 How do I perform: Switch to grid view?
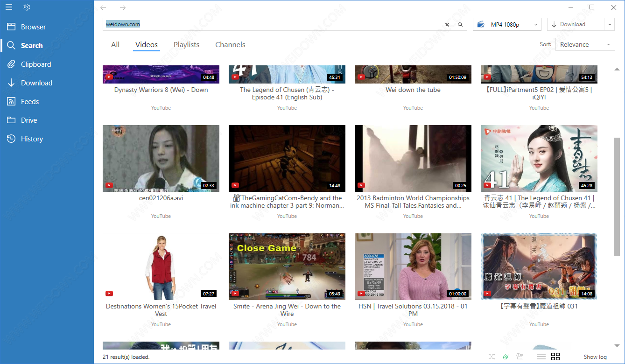[x=555, y=357]
